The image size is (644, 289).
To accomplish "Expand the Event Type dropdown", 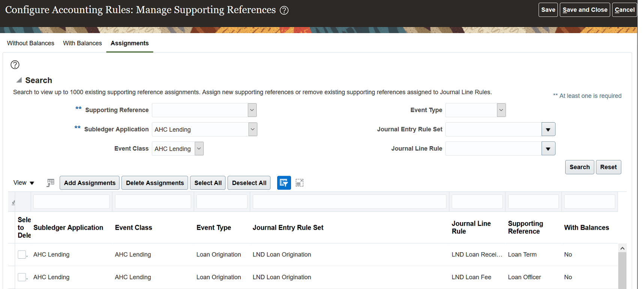I will tap(501, 110).
